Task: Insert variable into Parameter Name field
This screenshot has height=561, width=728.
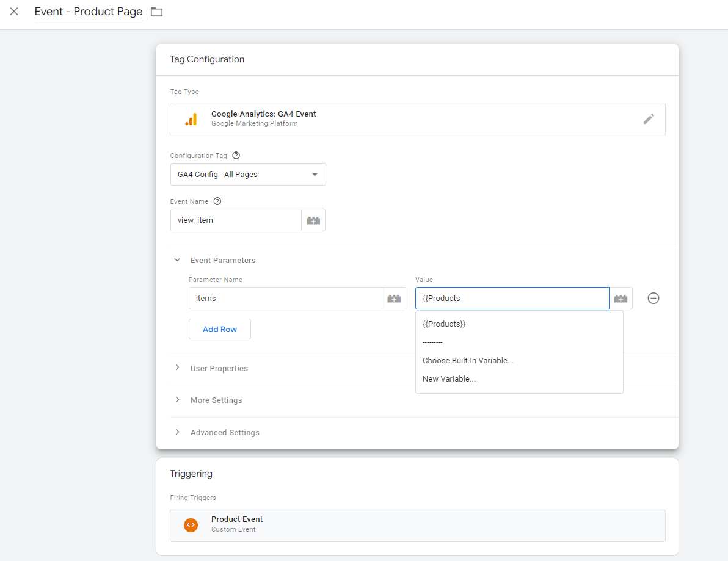Action: pos(394,299)
